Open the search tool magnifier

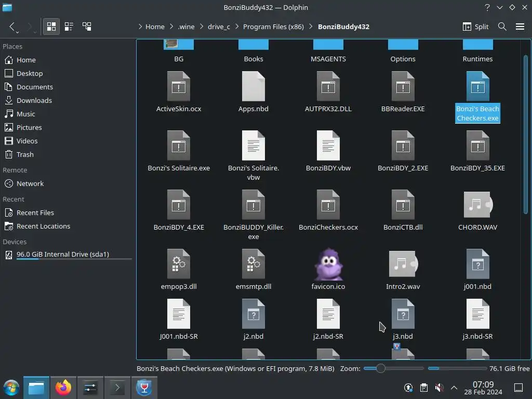(502, 26)
